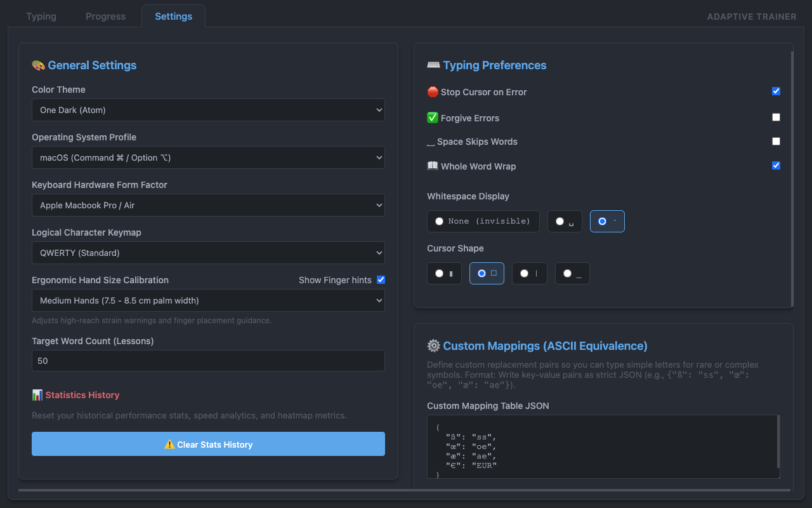Open the Progress tab
Image resolution: width=812 pixels, height=508 pixels.
(105, 17)
